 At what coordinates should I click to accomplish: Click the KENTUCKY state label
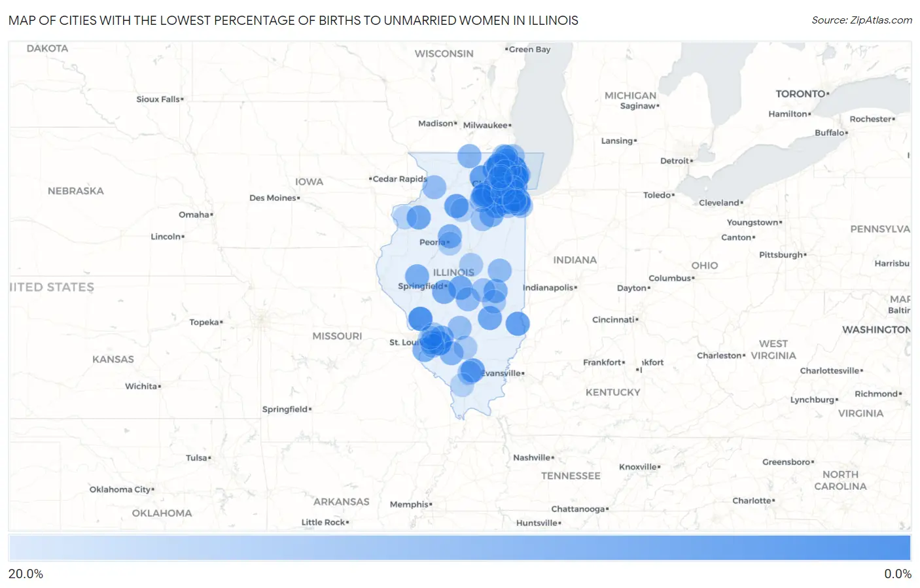613,392
